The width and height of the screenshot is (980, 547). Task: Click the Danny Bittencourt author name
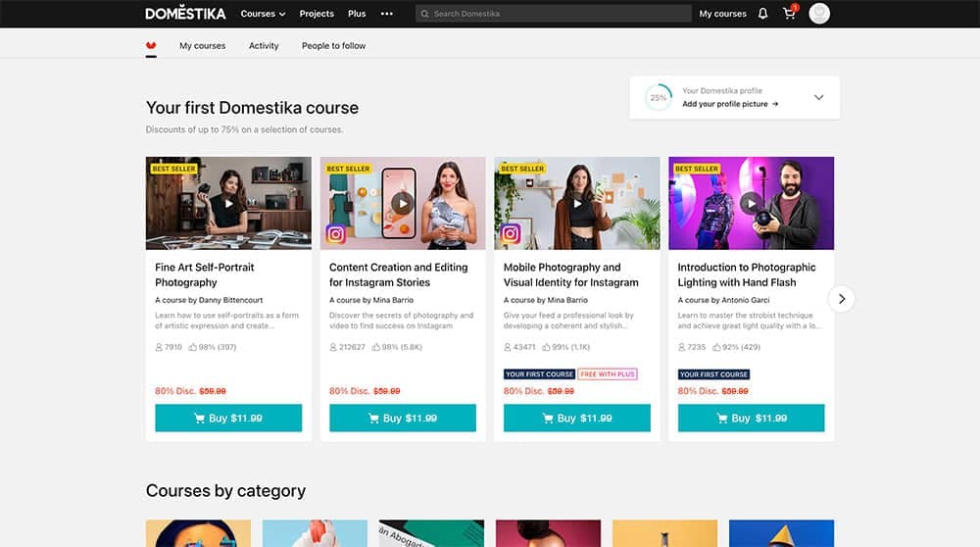coord(230,300)
